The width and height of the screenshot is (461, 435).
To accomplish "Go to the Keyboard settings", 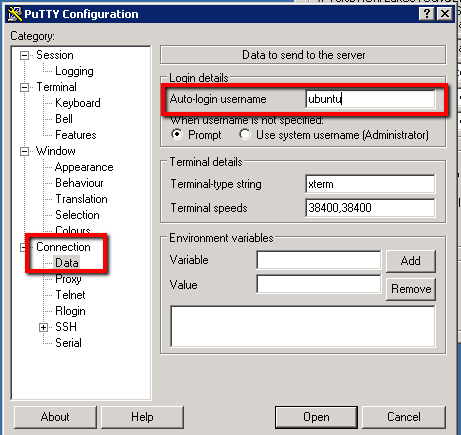I will point(78,103).
